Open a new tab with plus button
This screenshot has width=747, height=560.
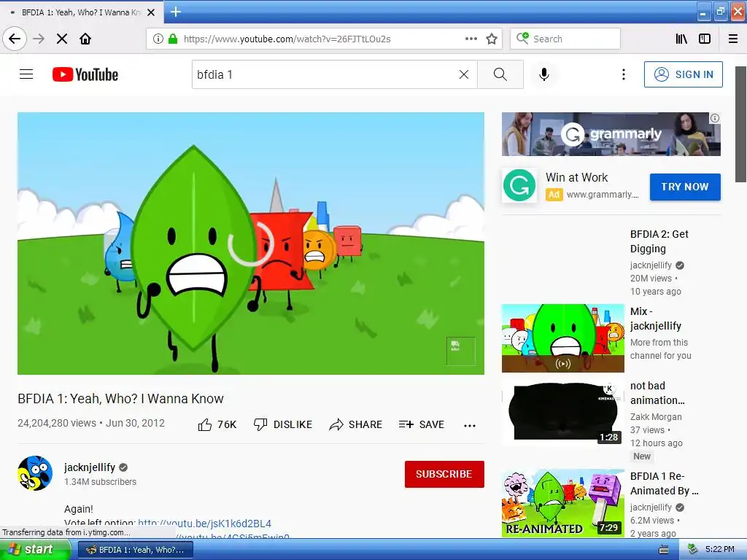[x=175, y=12]
